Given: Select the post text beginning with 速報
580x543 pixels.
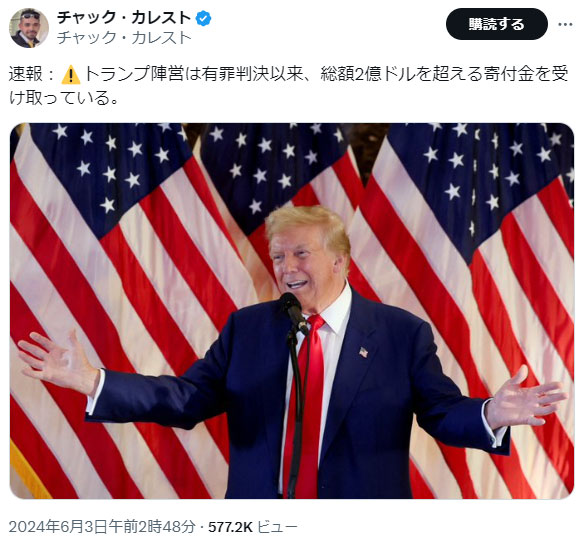Looking at the screenshot, I should pos(289,86).
